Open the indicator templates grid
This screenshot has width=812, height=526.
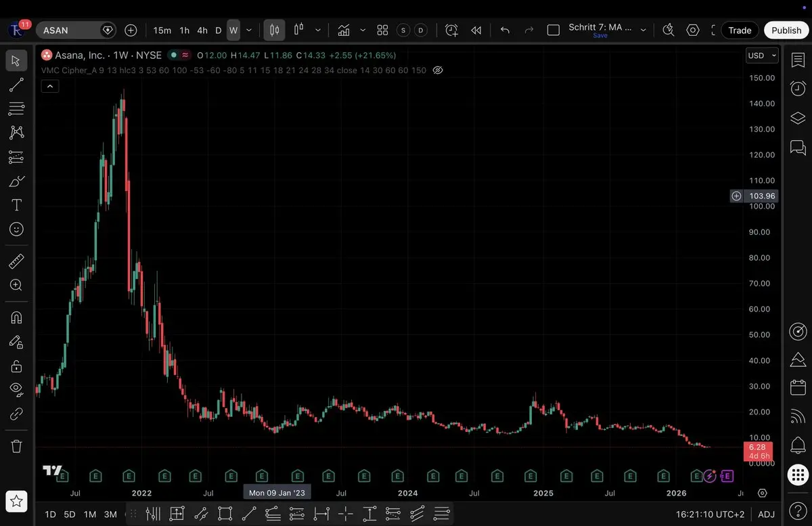(x=382, y=30)
